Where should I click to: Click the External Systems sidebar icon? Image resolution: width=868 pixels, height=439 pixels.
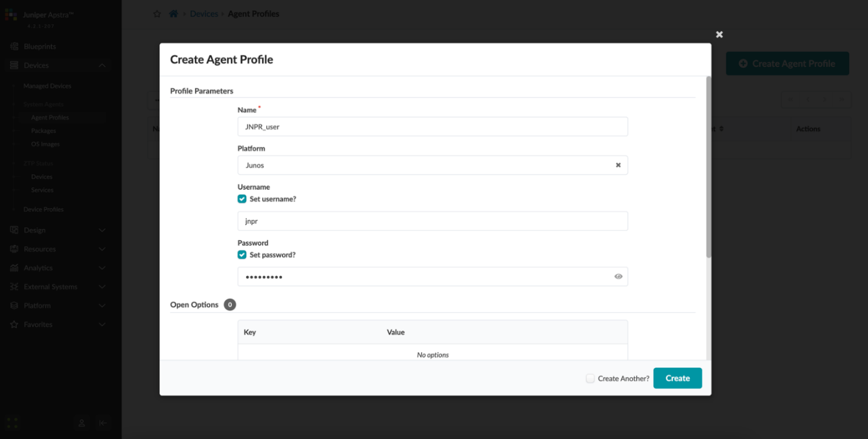pos(14,287)
